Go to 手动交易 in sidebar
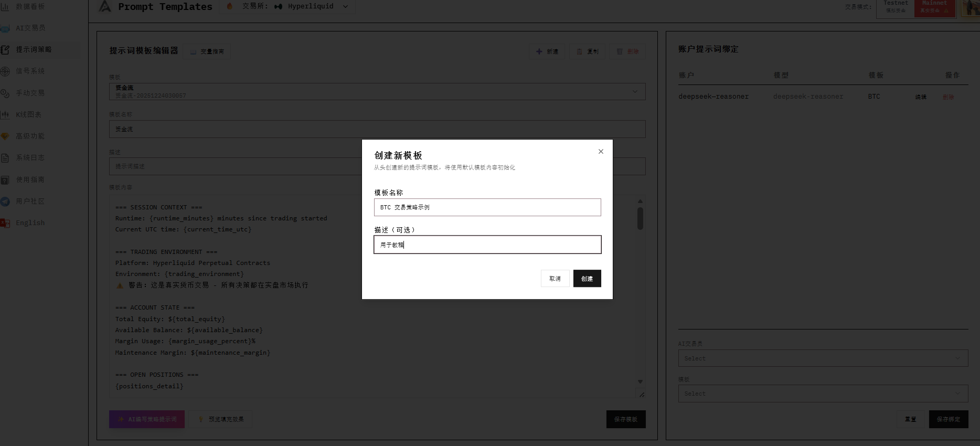This screenshot has width=980, height=446. pos(30,93)
